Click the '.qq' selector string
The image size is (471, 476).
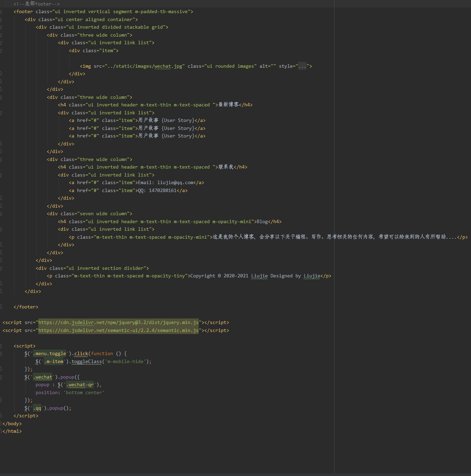point(37,408)
